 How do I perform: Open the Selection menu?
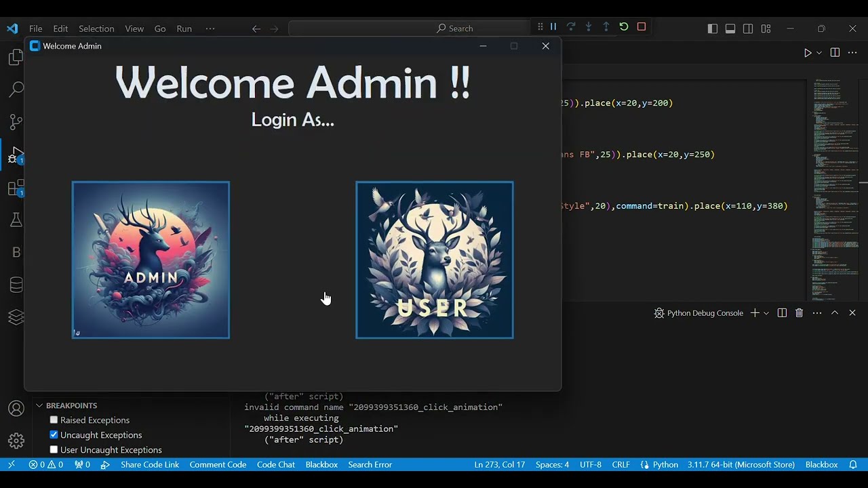(96, 28)
